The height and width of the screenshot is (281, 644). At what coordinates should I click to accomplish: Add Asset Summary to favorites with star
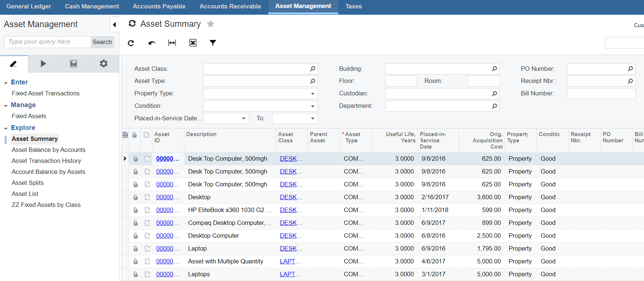pyautogui.click(x=210, y=24)
